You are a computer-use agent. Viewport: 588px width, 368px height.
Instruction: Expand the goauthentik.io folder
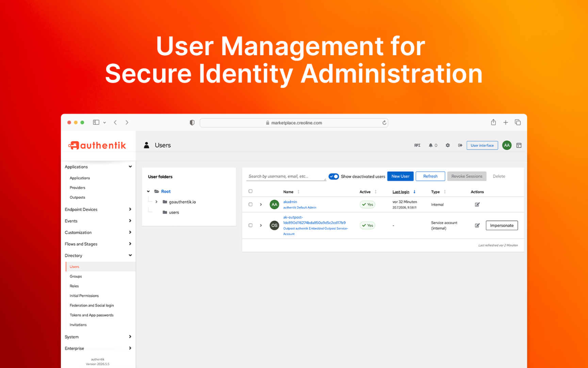pos(157,202)
